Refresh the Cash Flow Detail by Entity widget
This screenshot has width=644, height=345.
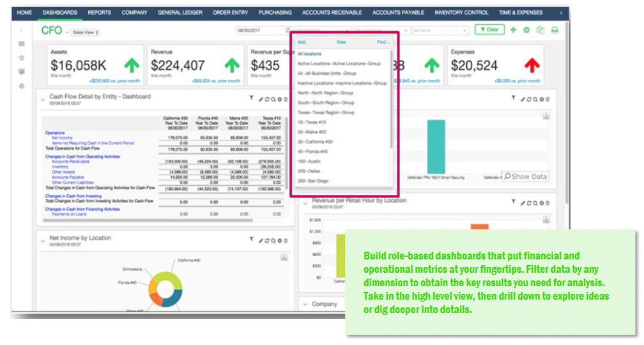(267, 100)
